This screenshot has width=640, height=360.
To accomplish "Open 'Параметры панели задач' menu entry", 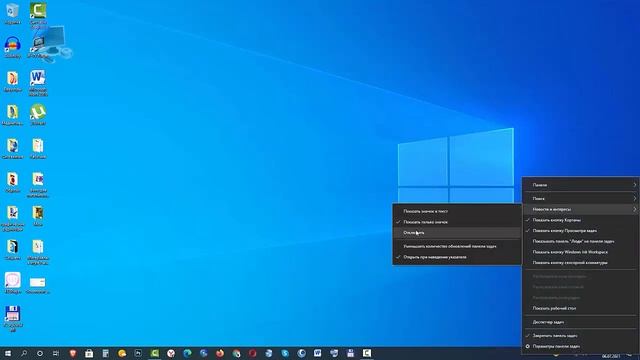I will tap(580, 346).
